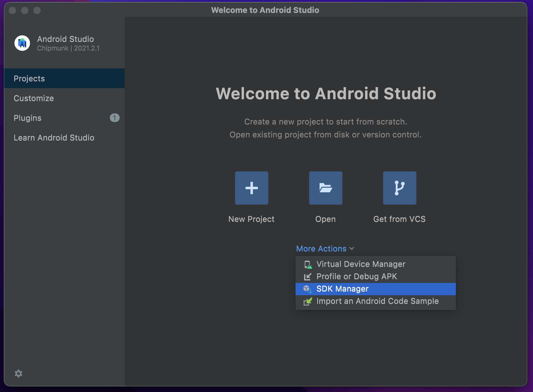The height and width of the screenshot is (392, 533).
Task: Click the Plugins notification badge
Action: 114,118
